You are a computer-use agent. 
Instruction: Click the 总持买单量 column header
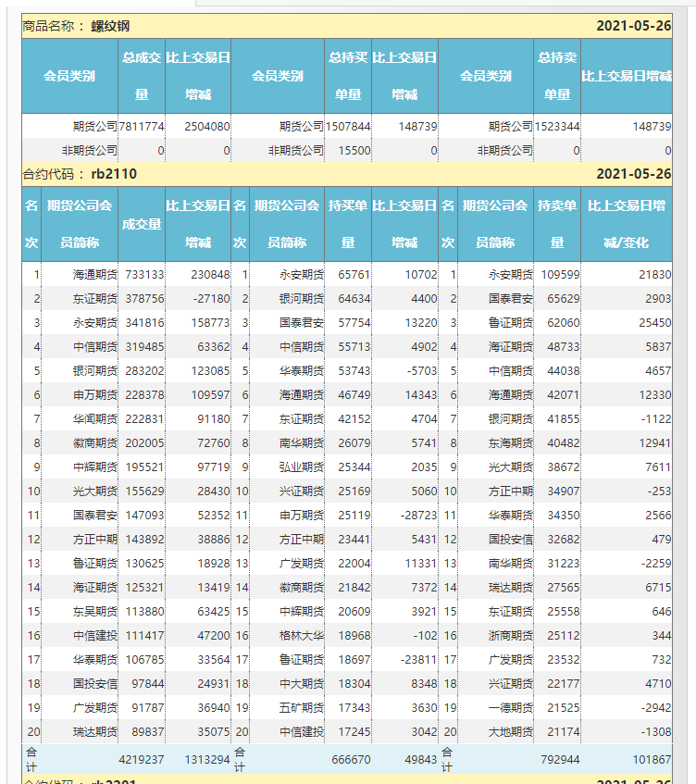(348, 76)
